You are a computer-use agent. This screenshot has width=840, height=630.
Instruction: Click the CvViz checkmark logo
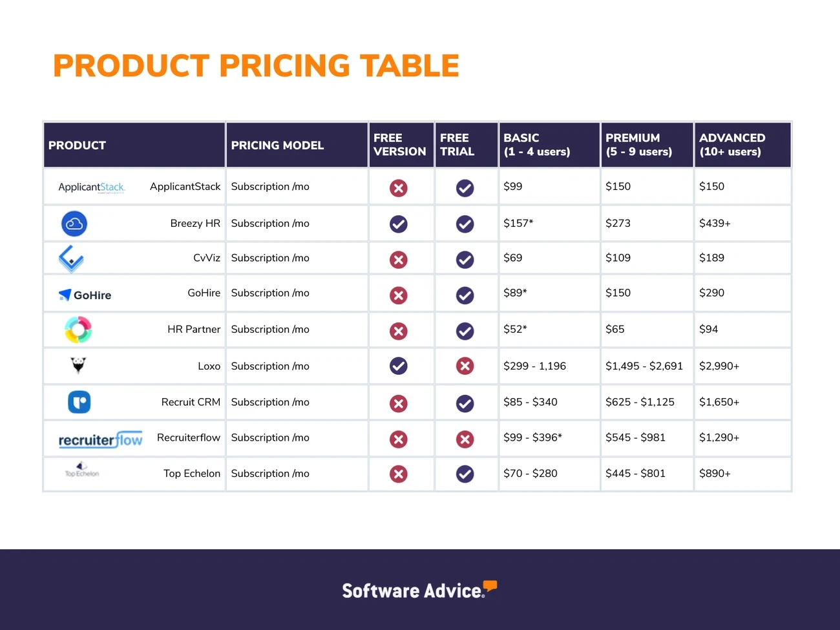click(71, 259)
